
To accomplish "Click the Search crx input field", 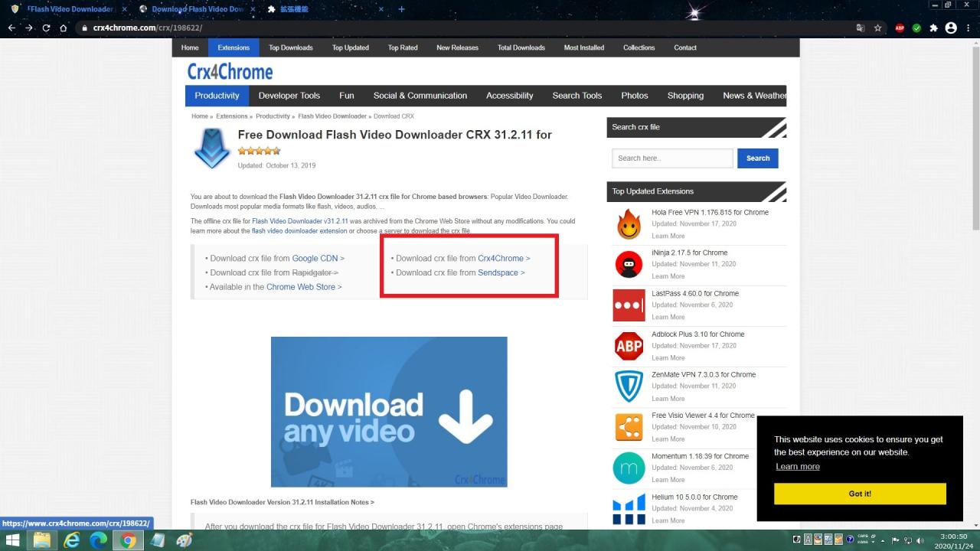I will point(672,158).
